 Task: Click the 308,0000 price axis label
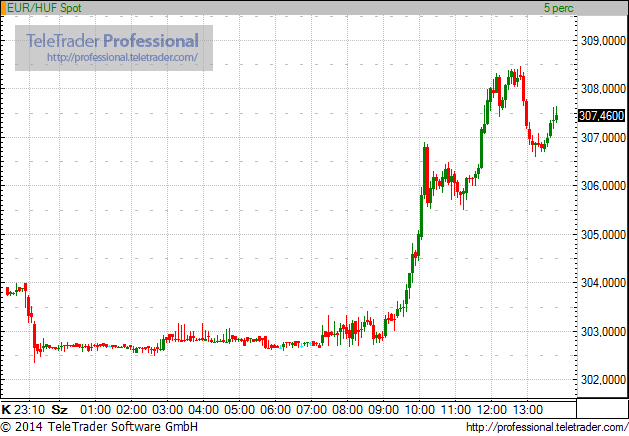[603, 89]
